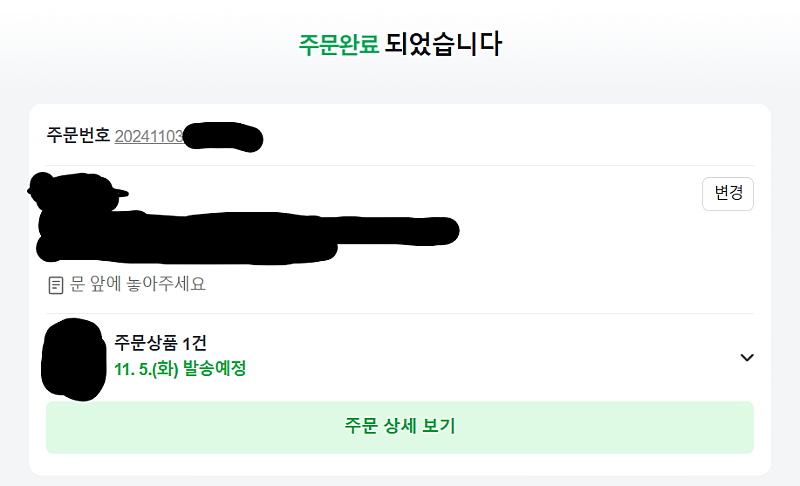Click the 1건 item count
800x486 pixels.
point(196,343)
